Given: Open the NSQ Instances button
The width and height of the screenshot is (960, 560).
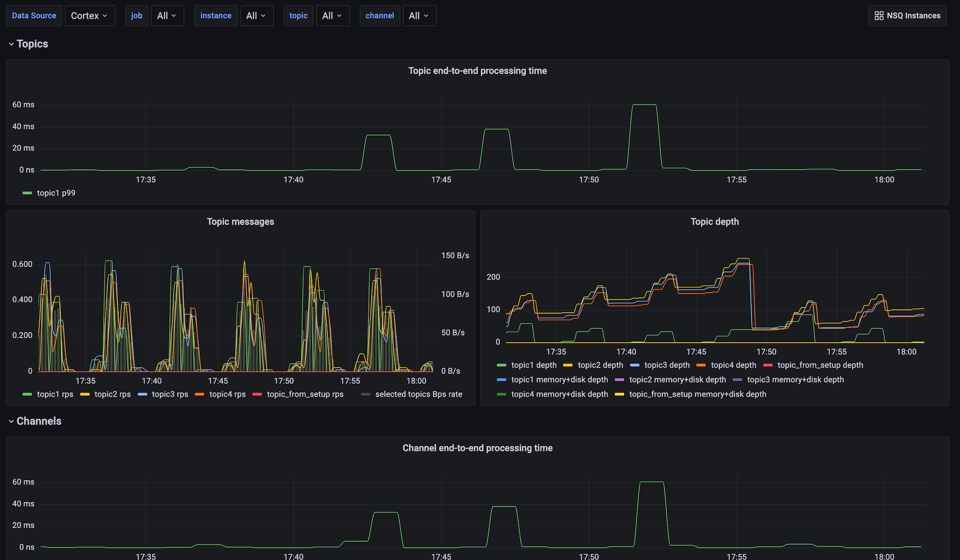Looking at the screenshot, I should click(907, 16).
